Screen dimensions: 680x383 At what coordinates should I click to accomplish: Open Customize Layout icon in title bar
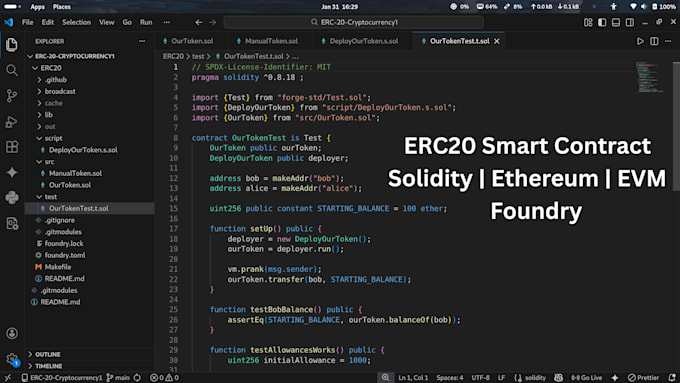[x=588, y=22]
